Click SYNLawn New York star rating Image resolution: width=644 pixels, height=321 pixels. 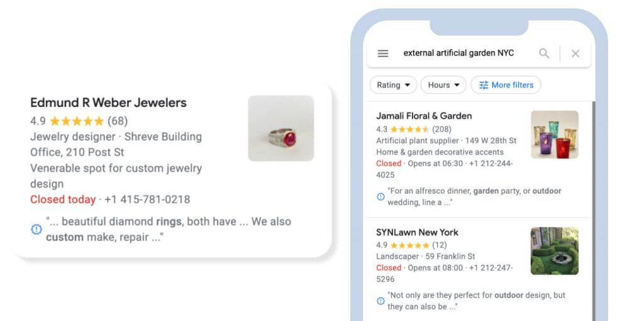[410, 245]
